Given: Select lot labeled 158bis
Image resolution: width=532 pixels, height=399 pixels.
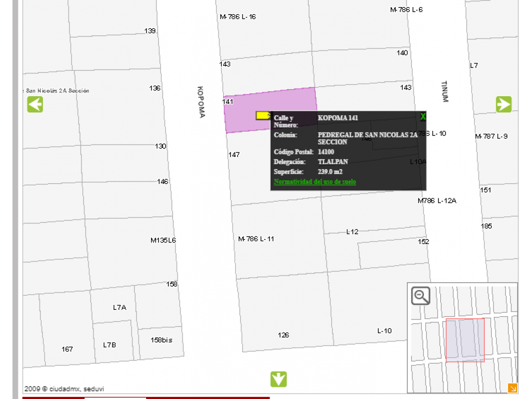Looking at the screenshot, I should 161,340.
